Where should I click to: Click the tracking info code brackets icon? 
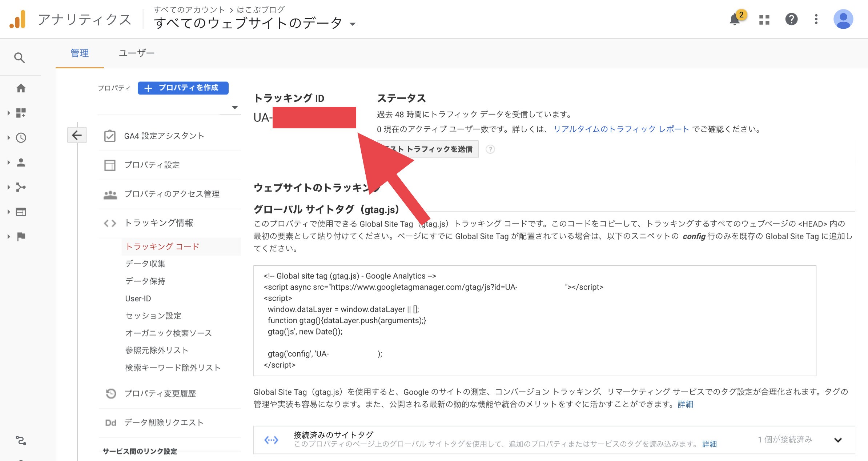(110, 223)
